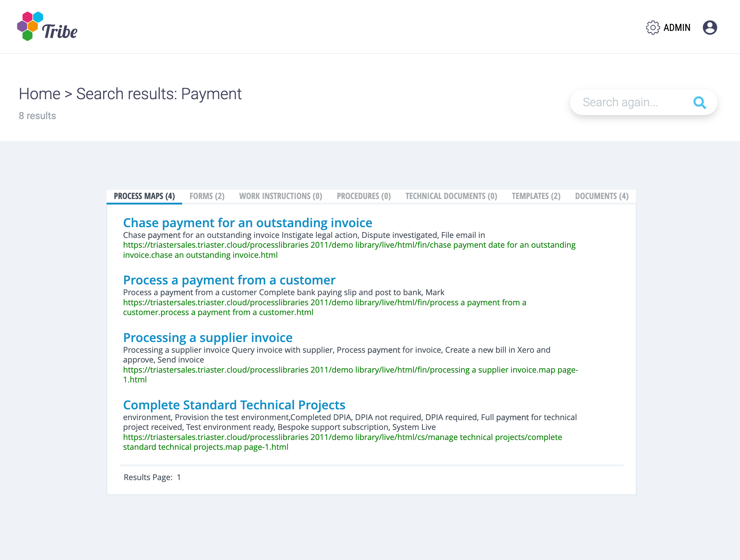Open the user profile avatar icon

pyautogui.click(x=710, y=28)
